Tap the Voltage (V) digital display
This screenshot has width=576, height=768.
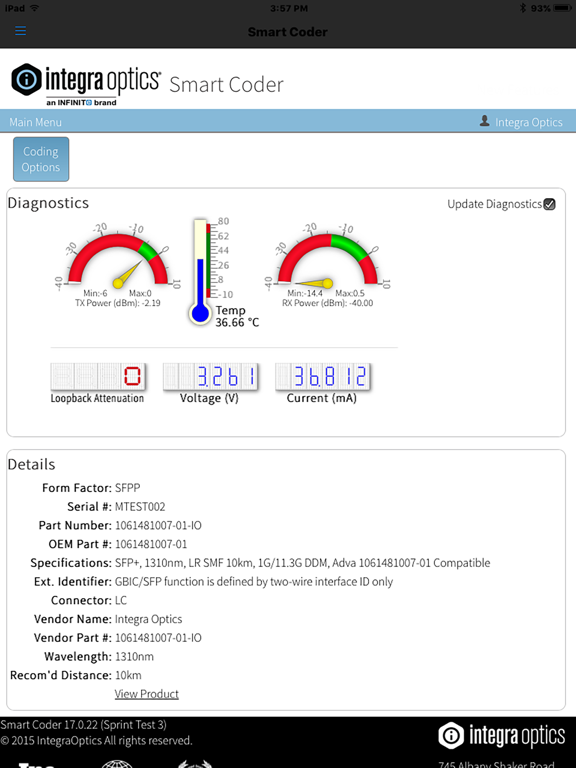[x=210, y=376]
